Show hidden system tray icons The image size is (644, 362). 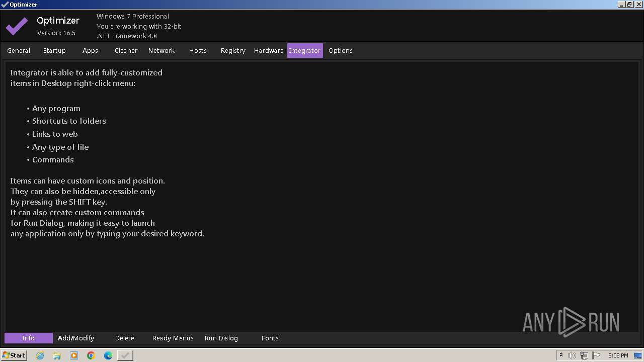[x=561, y=355]
